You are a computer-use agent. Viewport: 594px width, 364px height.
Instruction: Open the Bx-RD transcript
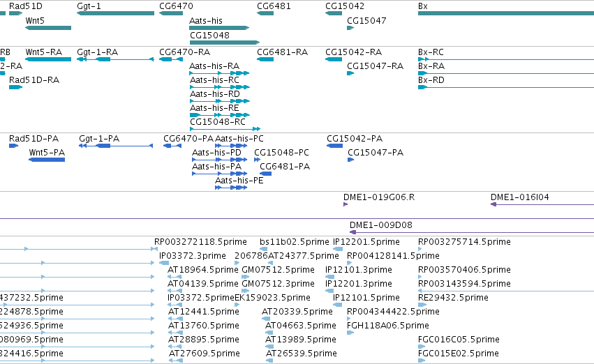click(506, 87)
